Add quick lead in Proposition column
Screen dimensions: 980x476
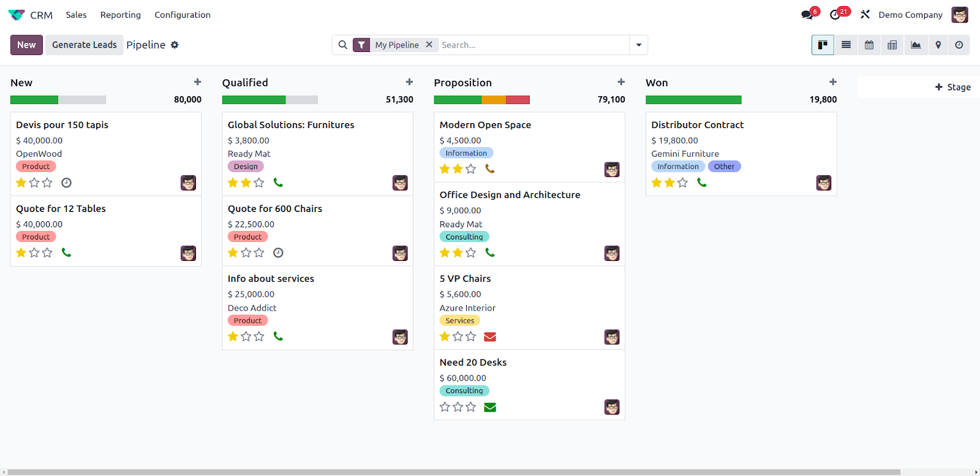click(x=621, y=82)
